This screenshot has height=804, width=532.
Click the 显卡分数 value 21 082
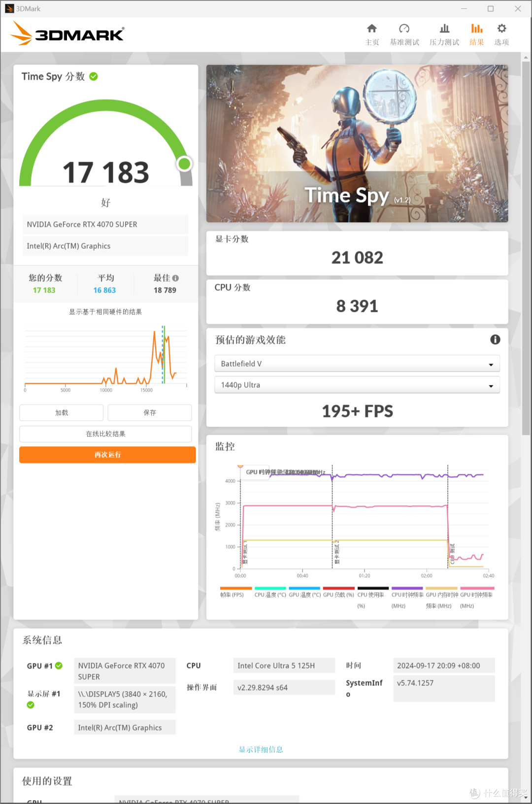pyautogui.click(x=357, y=258)
